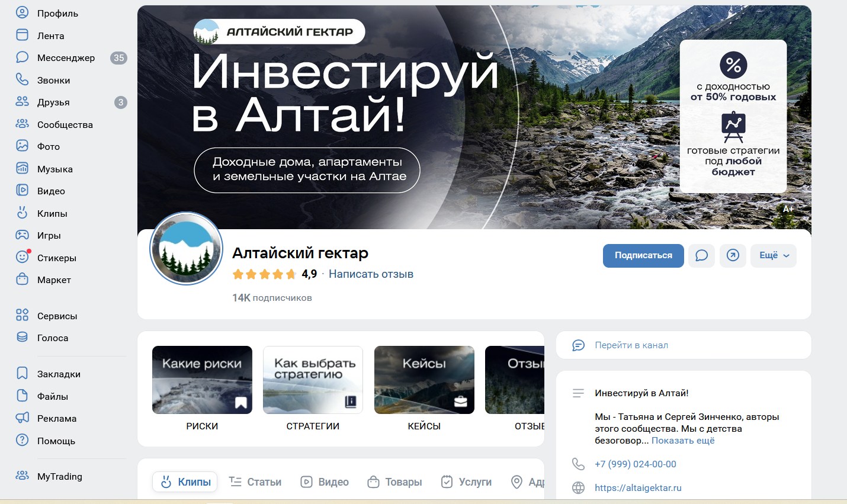
Task: Click the Сервисы grid icon
Action: [22, 315]
